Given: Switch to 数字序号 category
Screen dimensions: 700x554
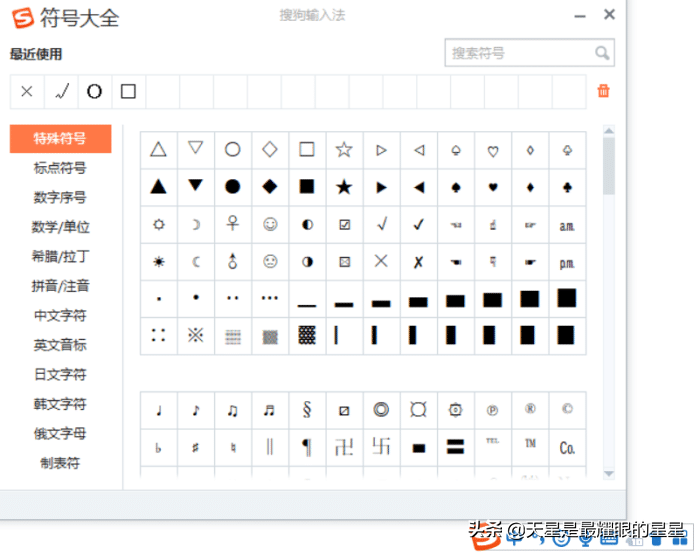Looking at the screenshot, I should [x=60, y=197].
